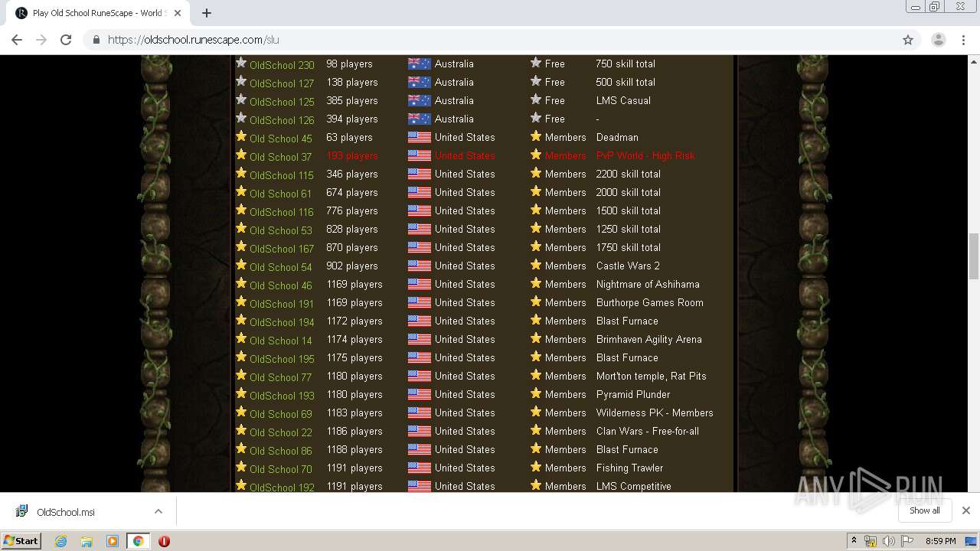Click the 'PvP World - High Risk' activity text
The width and height of the screenshot is (980, 551).
click(x=645, y=155)
